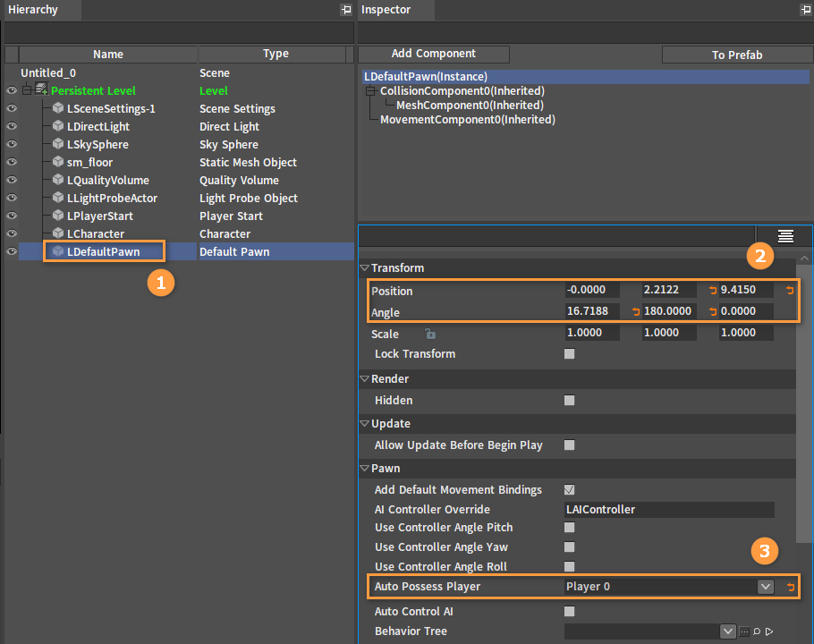Pin the Inspector panel
This screenshot has width=814, height=644.
pos(806,9)
